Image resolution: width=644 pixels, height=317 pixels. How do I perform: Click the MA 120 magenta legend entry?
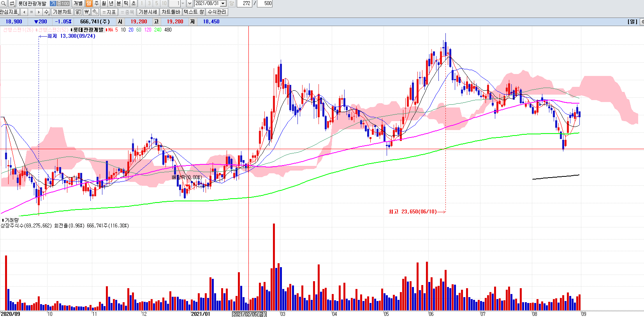coord(148,30)
